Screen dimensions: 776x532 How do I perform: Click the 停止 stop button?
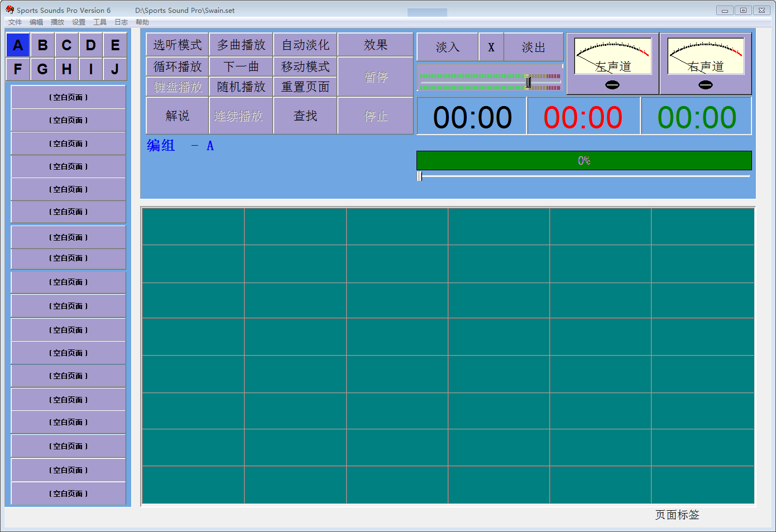[x=376, y=116]
